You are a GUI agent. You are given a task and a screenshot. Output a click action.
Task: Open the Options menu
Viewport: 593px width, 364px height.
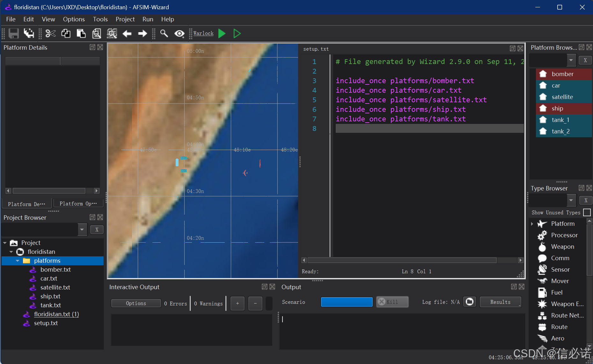point(74,19)
